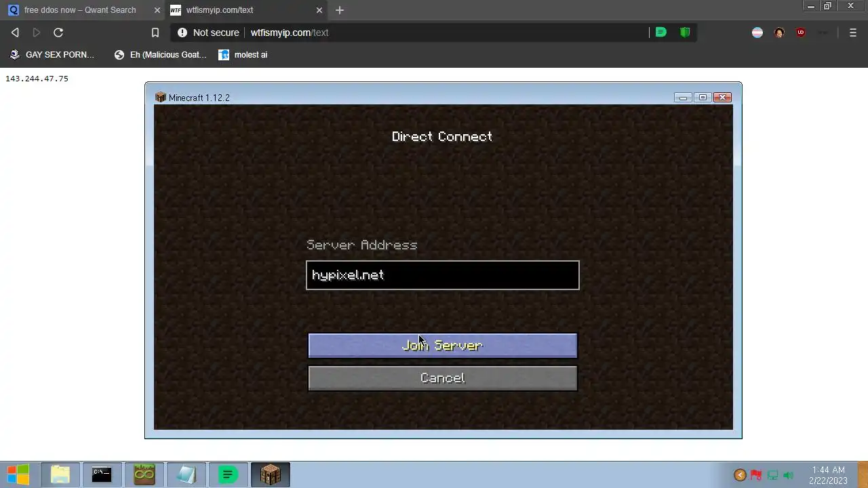Viewport: 868px width, 488px height.
Task: Minimize the Minecraft 1.12.2 window
Action: [x=683, y=98]
